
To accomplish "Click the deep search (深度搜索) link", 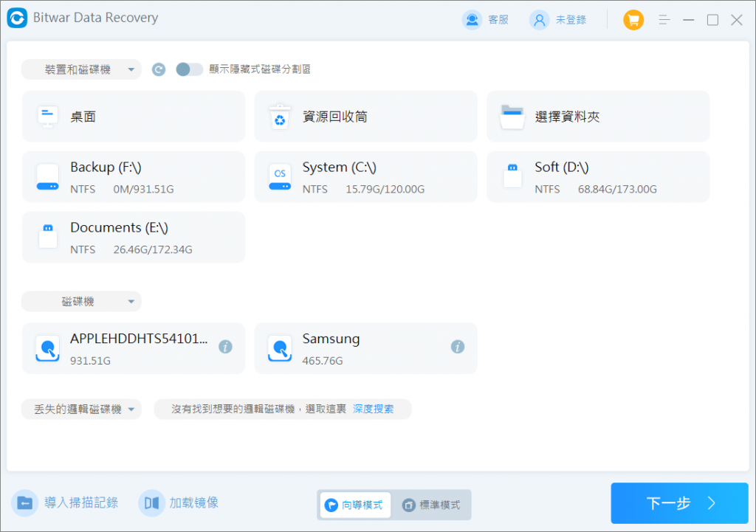I will 373,409.
